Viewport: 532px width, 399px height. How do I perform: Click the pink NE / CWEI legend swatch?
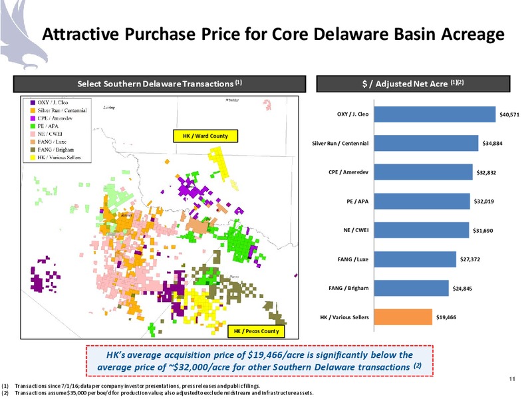[33, 134]
